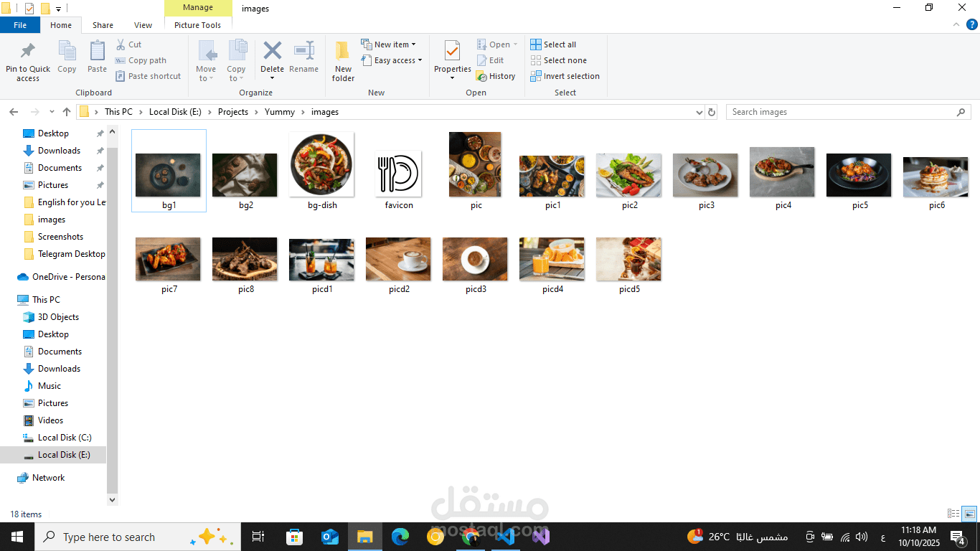Click Edit in the Open group
Image resolution: width=980 pixels, height=551 pixels.
point(490,60)
